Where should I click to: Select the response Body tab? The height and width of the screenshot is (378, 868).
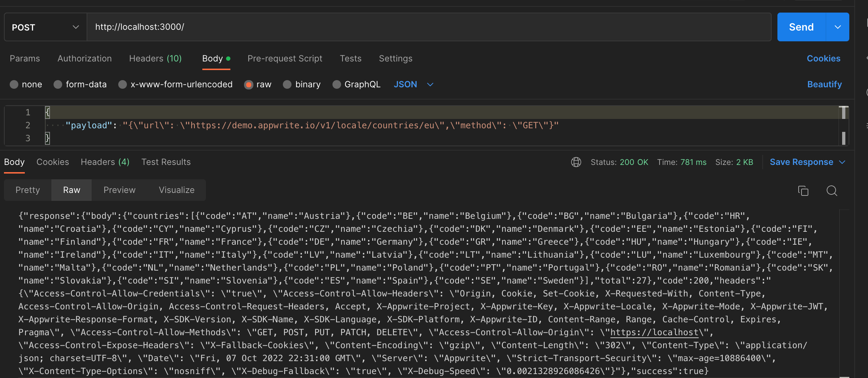(14, 162)
